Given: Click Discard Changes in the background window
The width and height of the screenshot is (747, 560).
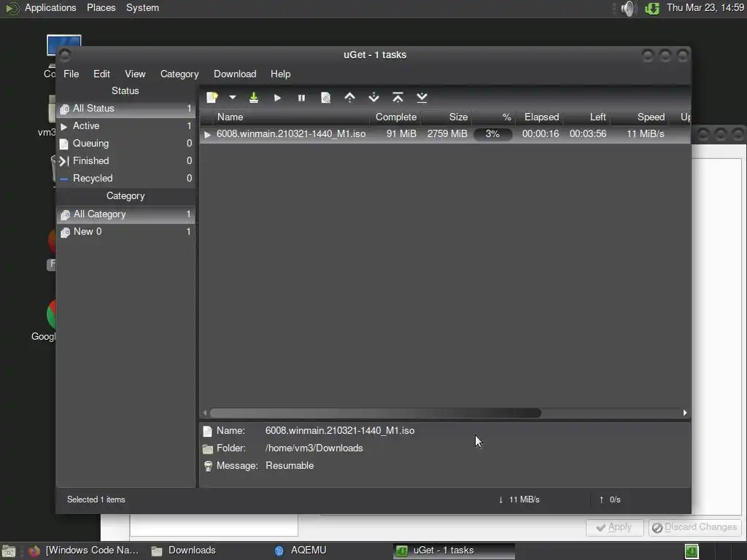Looking at the screenshot, I should tap(694, 527).
